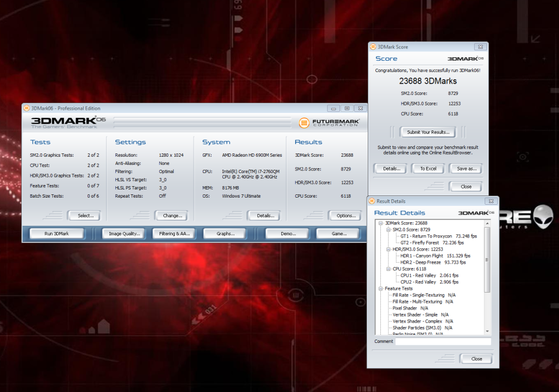Minimize the 3DMark06 Professional Edition window
559x392 pixels.
click(x=333, y=108)
